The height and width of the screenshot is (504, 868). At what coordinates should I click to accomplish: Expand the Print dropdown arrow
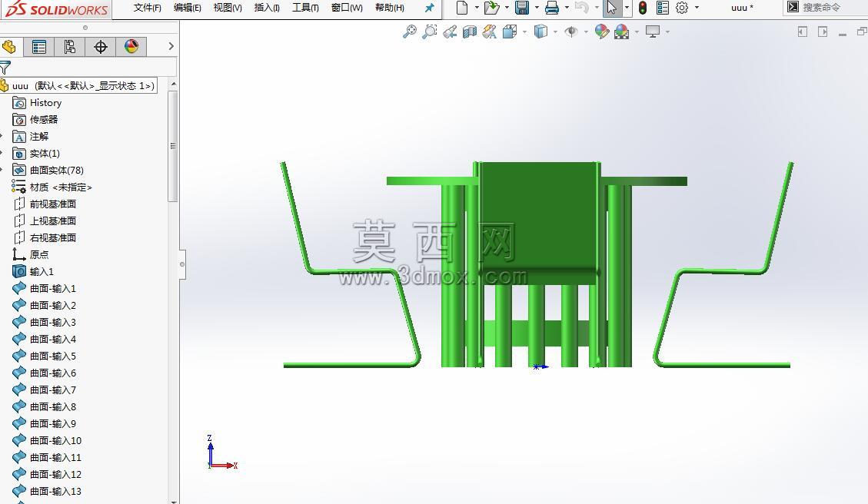(x=567, y=8)
